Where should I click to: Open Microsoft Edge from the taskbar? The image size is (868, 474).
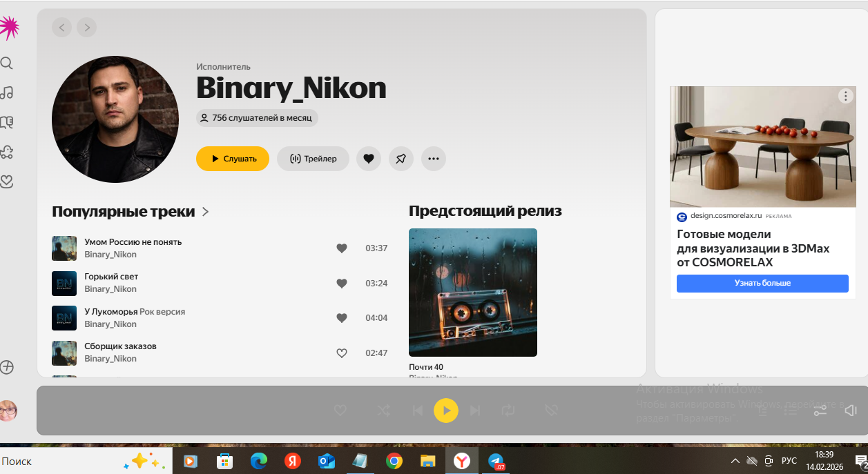coord(259,461)
